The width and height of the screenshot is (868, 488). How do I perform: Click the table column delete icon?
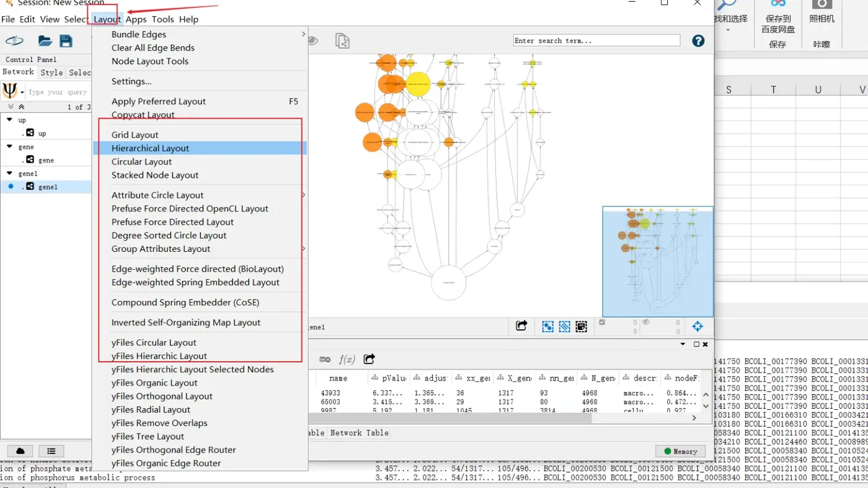click(x=325, y=359)
